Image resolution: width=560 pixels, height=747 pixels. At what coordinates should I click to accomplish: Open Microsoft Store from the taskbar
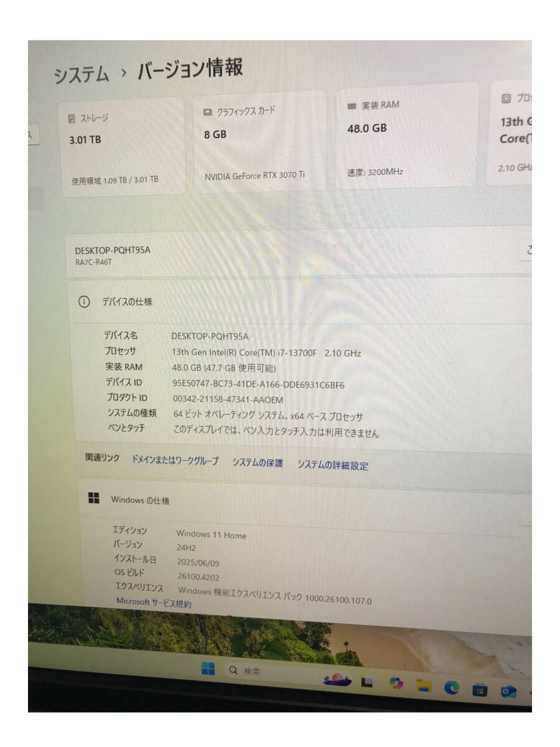(480, 690)
